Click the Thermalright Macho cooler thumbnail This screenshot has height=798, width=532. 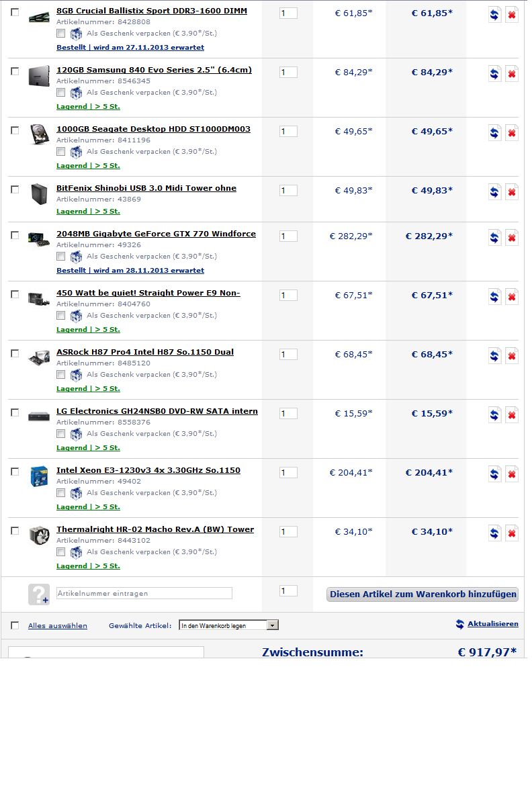[39, 535]
